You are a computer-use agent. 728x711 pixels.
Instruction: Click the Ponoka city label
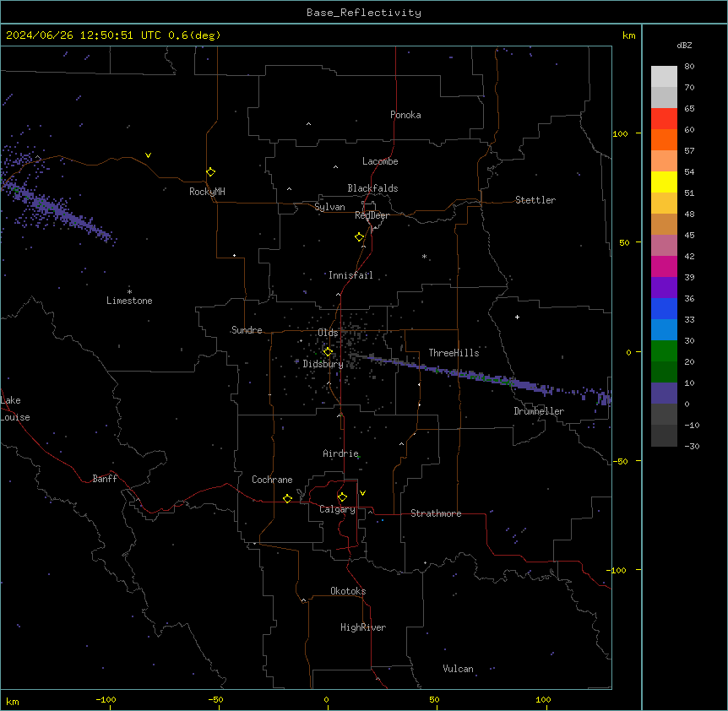(405, 115)
